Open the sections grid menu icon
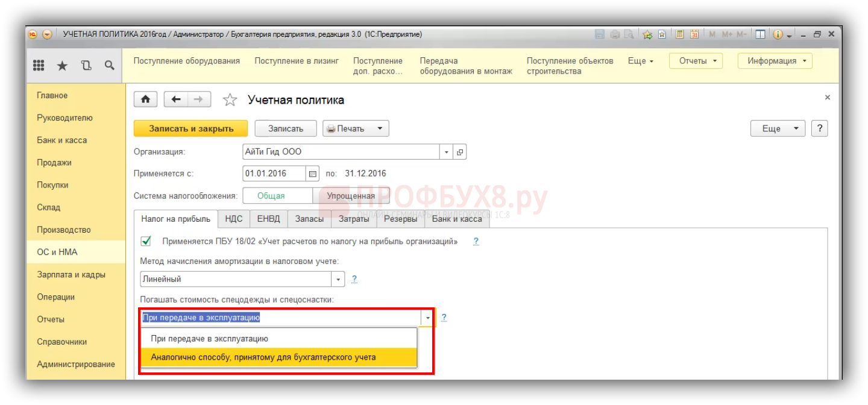Image resolution: width=868 pixels, height=405 pixels. (39, 66)
